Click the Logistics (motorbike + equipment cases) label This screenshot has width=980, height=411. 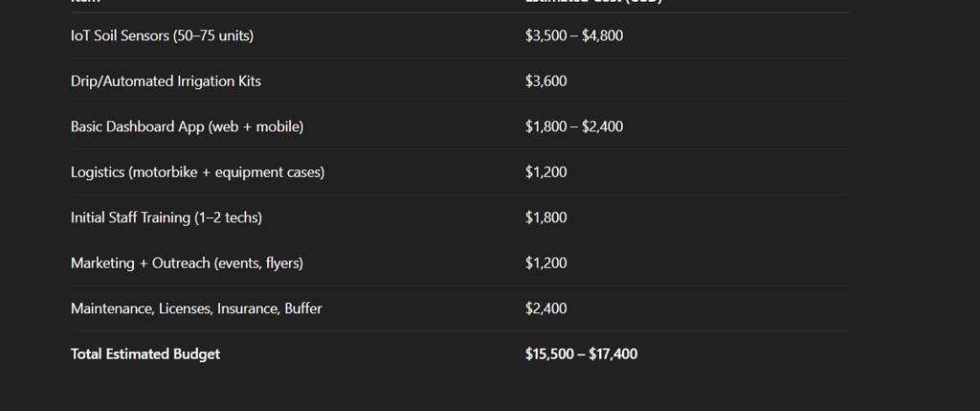click(x=197, y=172)
